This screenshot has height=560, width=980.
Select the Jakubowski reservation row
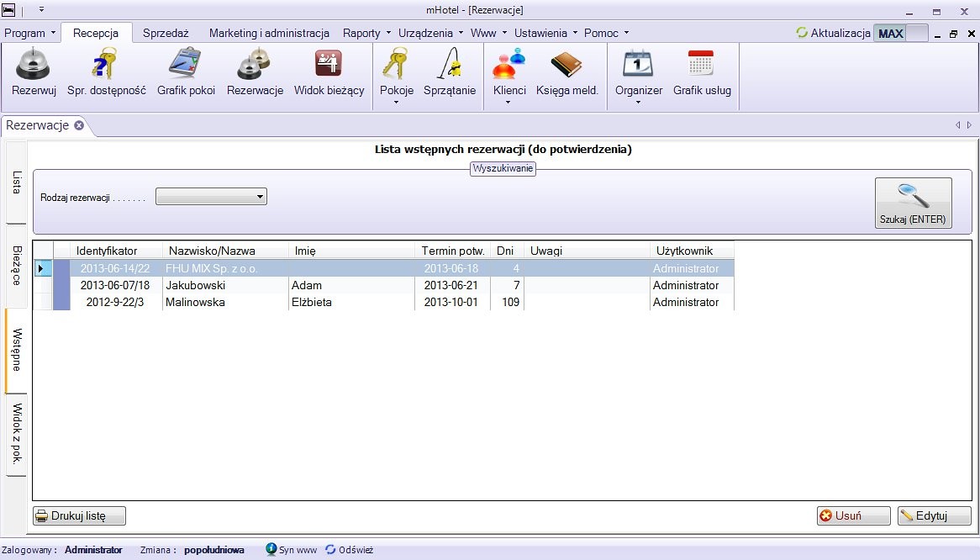click(383, 285)
